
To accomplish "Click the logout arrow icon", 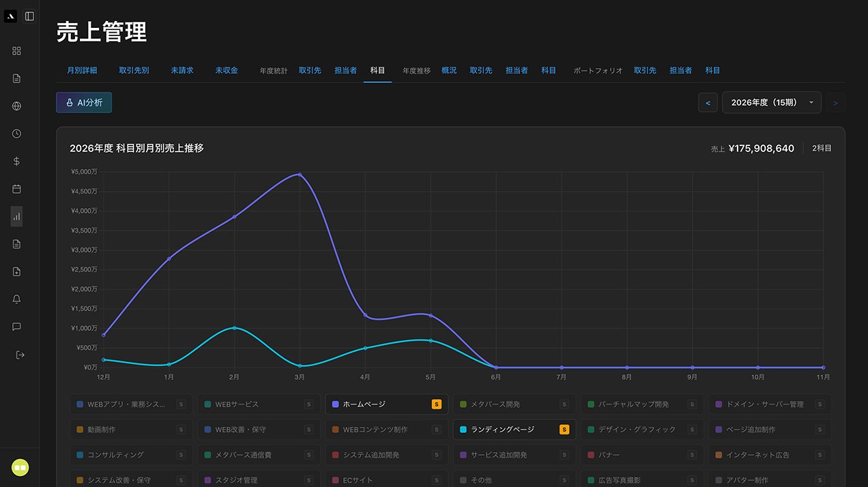I will (x=20, y=355).
